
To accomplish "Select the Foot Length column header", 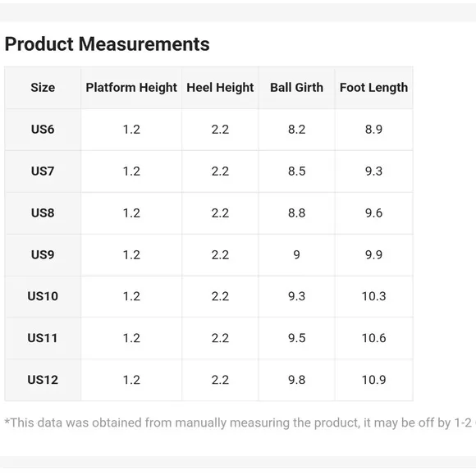I will point(373,88).
